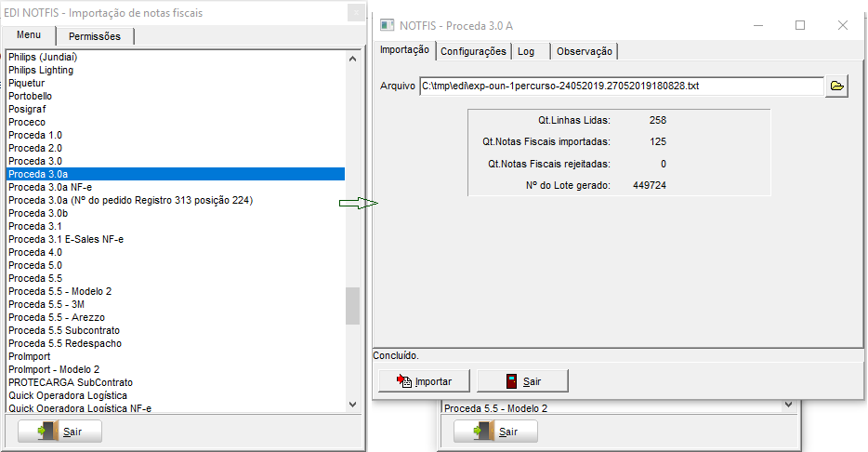Click Qt.Notas Fiscais importadas value 125
The image size is (868, 452).
coord(658,141)
